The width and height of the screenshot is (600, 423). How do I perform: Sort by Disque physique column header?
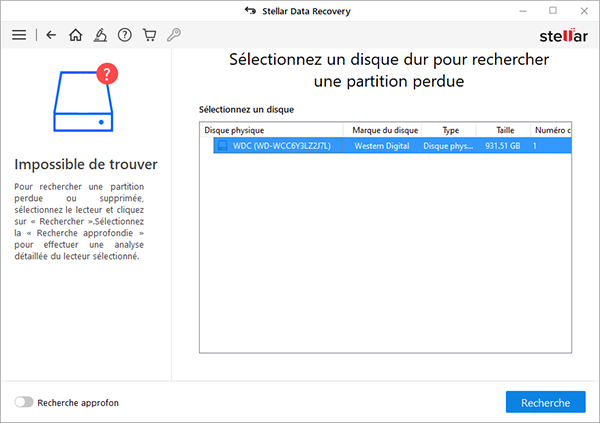pyautogui.click(x=272, y=130)
